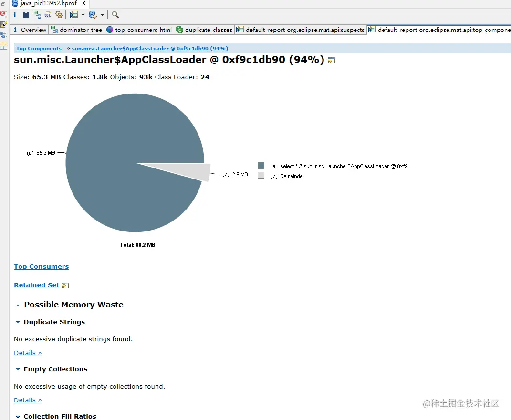This screenshot has width=511, height=420.
Task: Click the legend text 'select * /* sun.misc.Launcher...'
Action: click(x=346, y=166)
